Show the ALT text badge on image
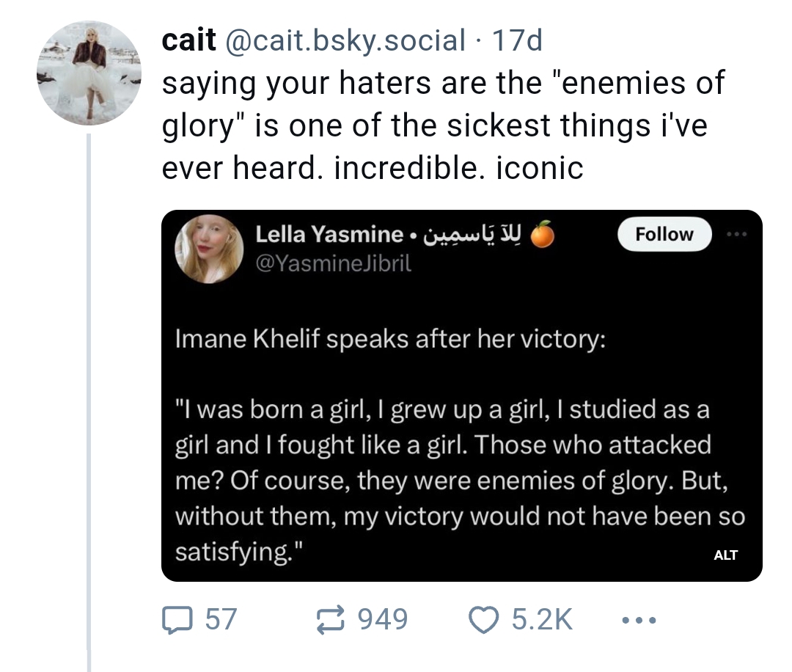Viewport: 792px width, 672px height. click(x=725, y=555)
